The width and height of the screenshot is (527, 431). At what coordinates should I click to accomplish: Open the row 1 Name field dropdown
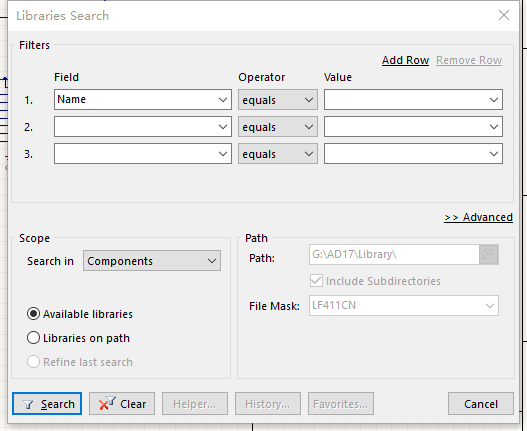pos(223,100)
